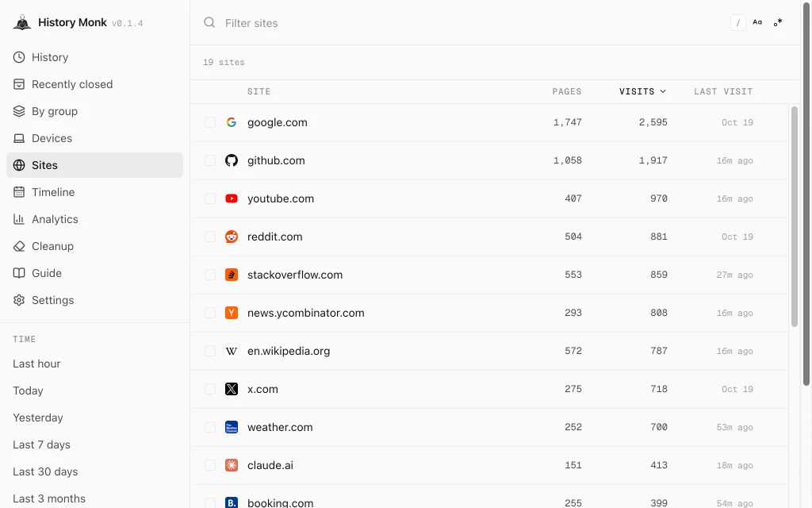Filter time by Last 3 months
Image resolution: width=812 pixels, height=508 pixels.
pos(49,498)
